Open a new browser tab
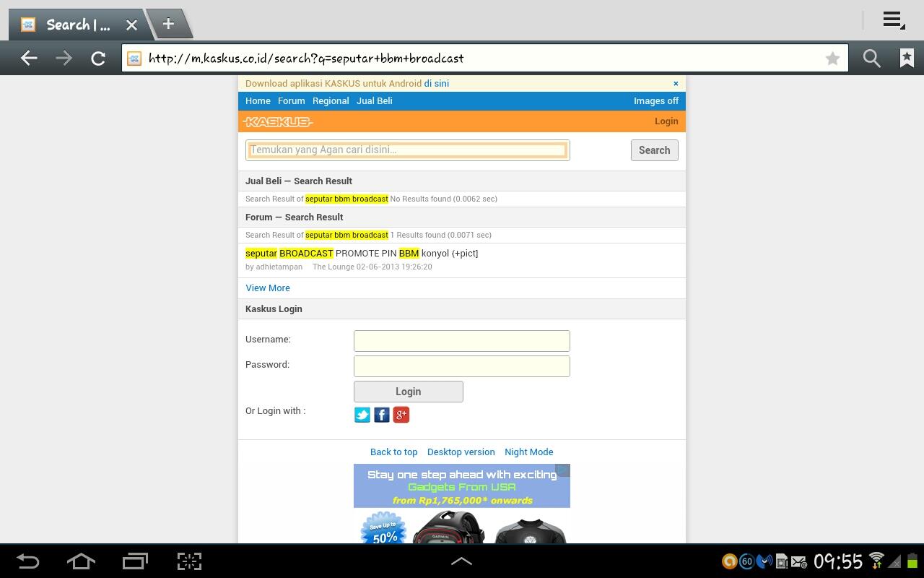The image size is (924, 578). point(168,24)
